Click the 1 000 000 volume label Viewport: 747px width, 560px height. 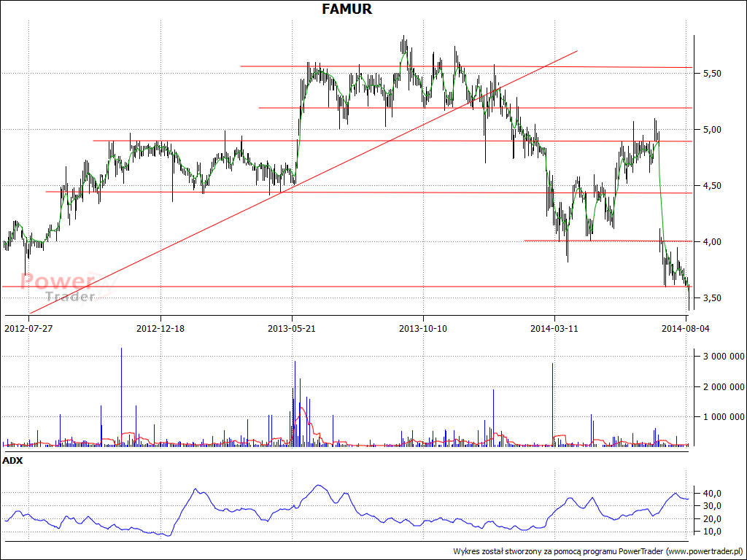click(724, 417)
